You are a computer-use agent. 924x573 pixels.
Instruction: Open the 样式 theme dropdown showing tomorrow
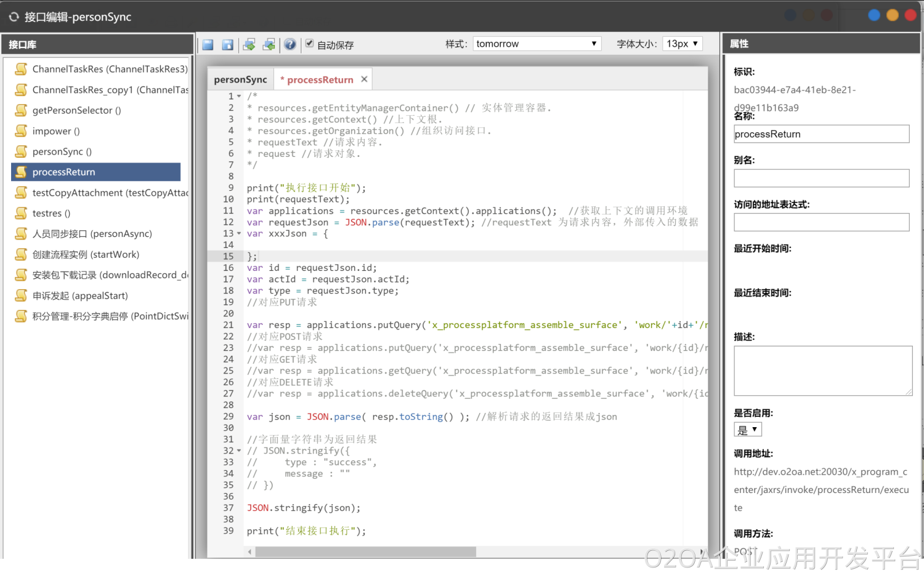click(537, 44)
